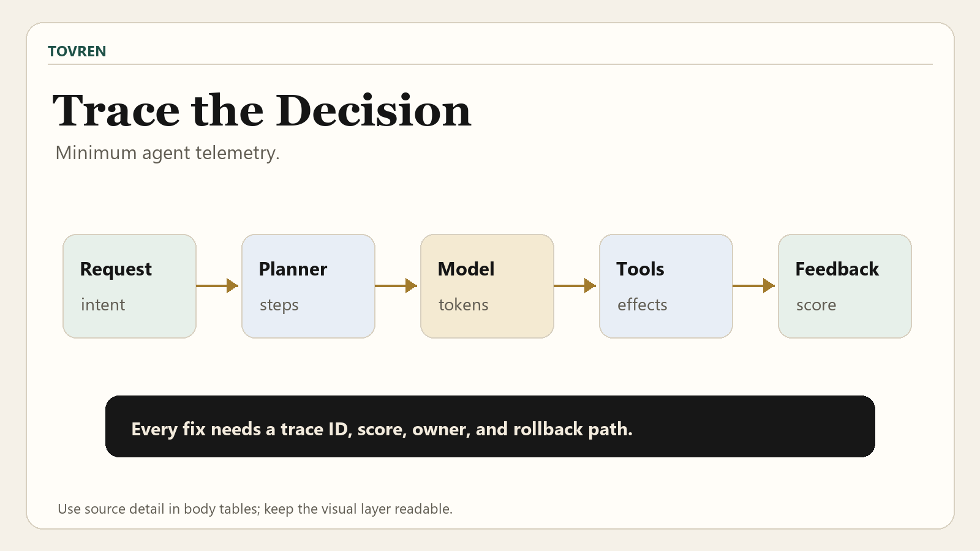Click the word effects under Tools
This screenshot has height=551, width=980.
643,304
